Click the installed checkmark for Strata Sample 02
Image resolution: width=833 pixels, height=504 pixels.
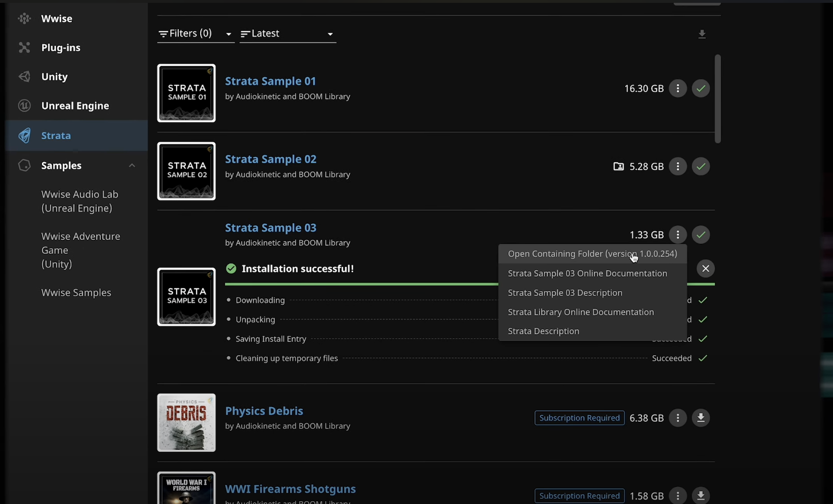[701, 166]
